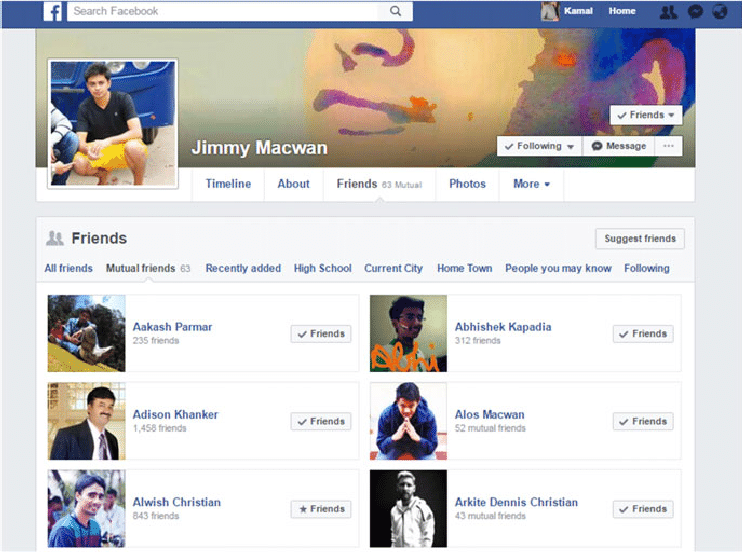This screenshot has height=552, width=742.
Task: Click the Suggest friends button
Action: coord(640,238)
